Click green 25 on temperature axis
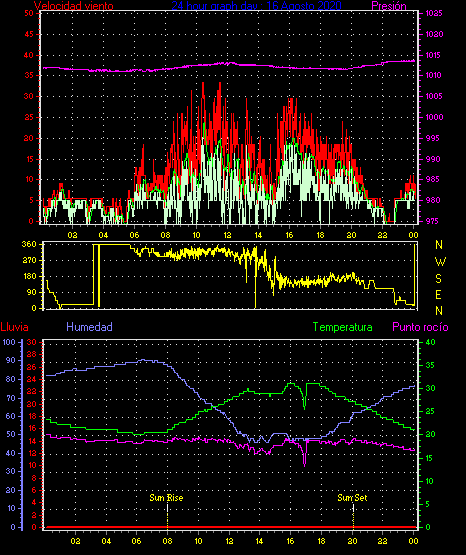This screenshot has height=555, width=466. tap(430, 411)
